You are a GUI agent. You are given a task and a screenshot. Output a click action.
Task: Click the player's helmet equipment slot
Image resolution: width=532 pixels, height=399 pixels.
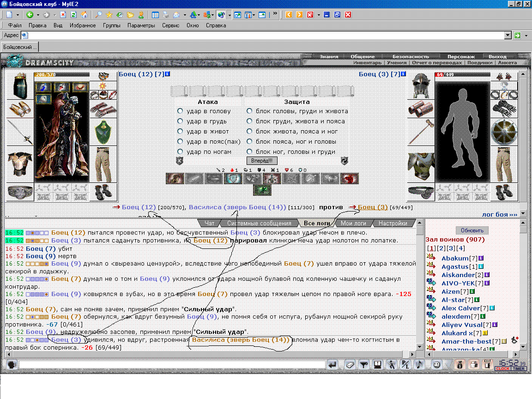click(20, 85)
